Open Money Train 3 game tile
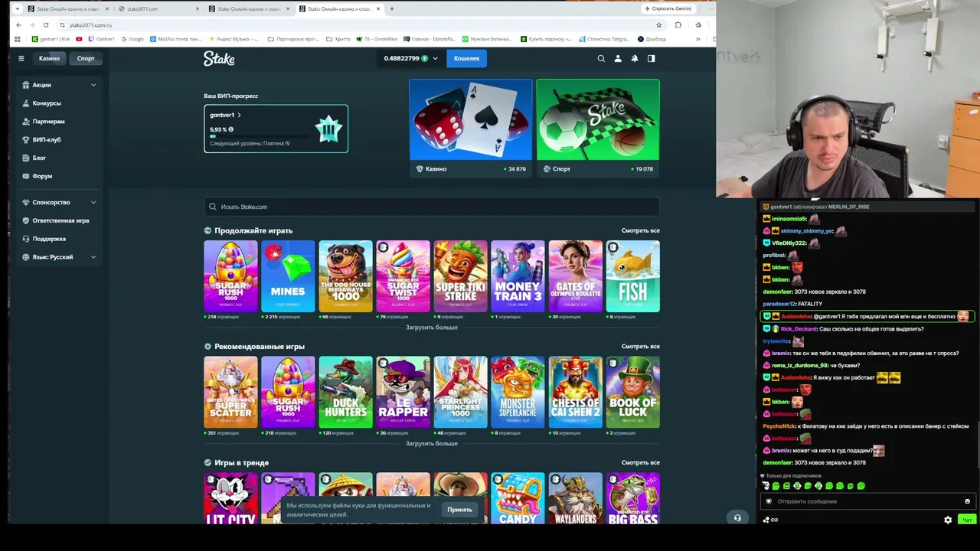The height and width of the screenshot is (551, 980). (x=518, y=276)
